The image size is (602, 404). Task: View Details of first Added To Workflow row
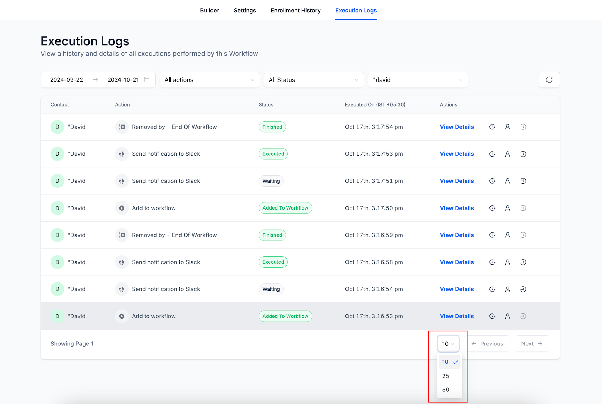click(x=456, y=208)
